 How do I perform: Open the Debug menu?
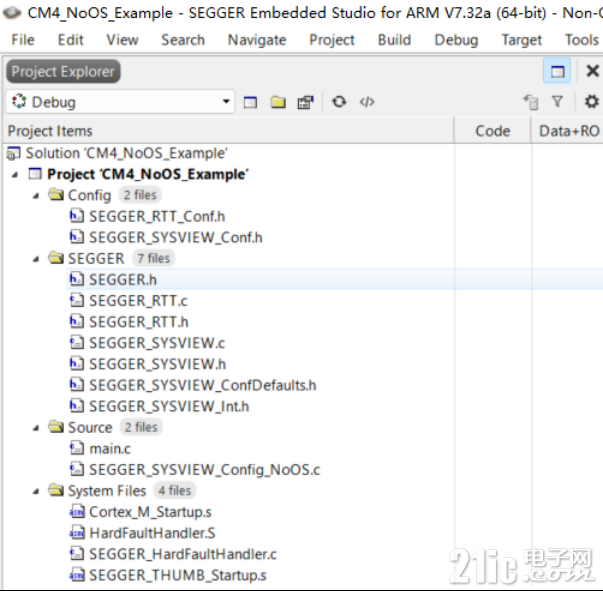[x=456, y=40]
